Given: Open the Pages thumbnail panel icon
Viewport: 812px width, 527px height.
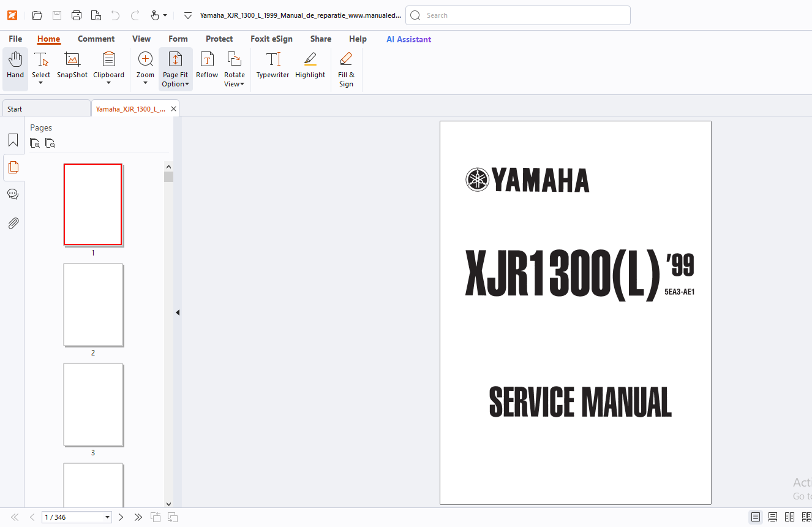Looking at the screenshot, I should [13, 167].
